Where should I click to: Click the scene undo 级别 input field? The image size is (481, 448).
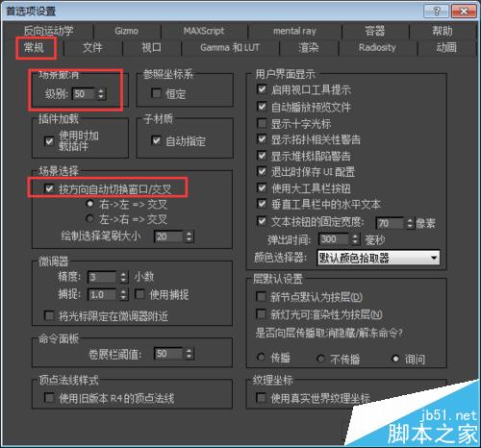tap(84, 94)
